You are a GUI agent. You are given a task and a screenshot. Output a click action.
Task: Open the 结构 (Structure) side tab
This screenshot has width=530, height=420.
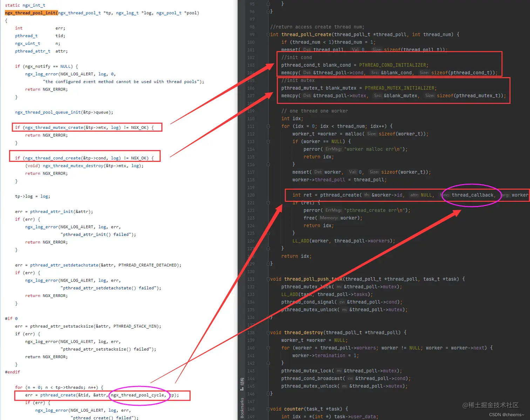pyautogui.click(x=242, y=384)
